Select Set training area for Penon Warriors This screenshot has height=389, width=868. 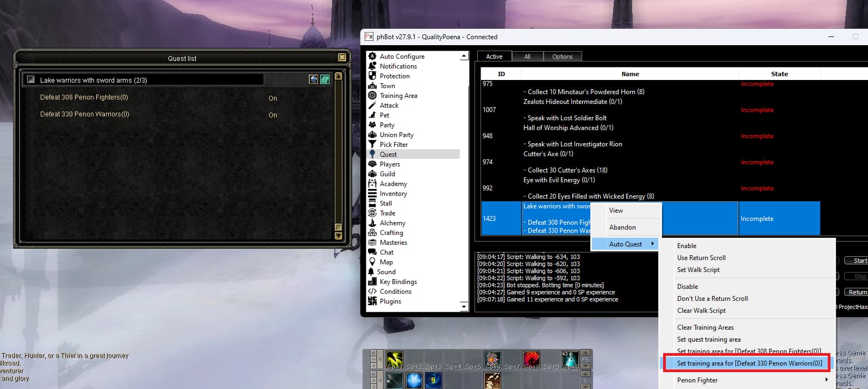pyautogui.click(x=749, y=363)
